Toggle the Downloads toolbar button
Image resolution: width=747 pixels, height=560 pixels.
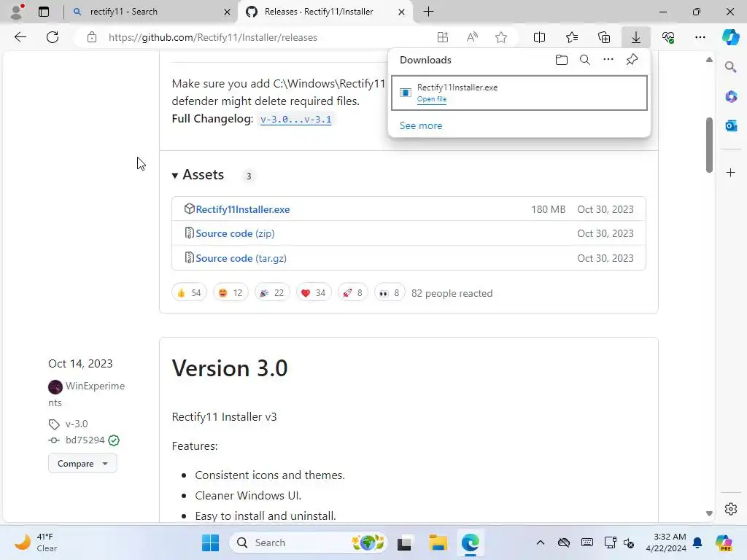[636, 37]
